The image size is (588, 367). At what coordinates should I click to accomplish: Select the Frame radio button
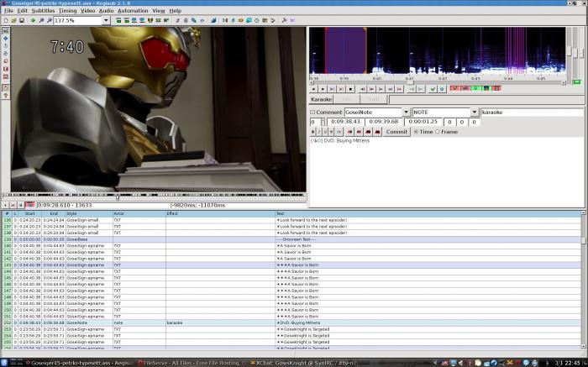tap(438, 132)
